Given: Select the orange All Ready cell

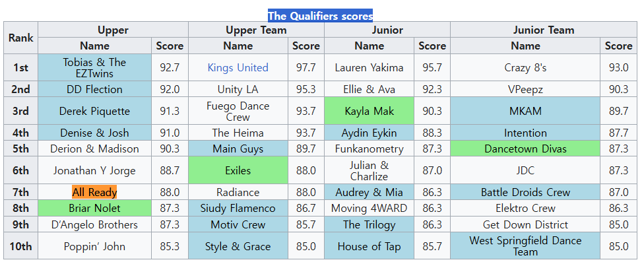Looking at the screenshot, I should [94, 192].
